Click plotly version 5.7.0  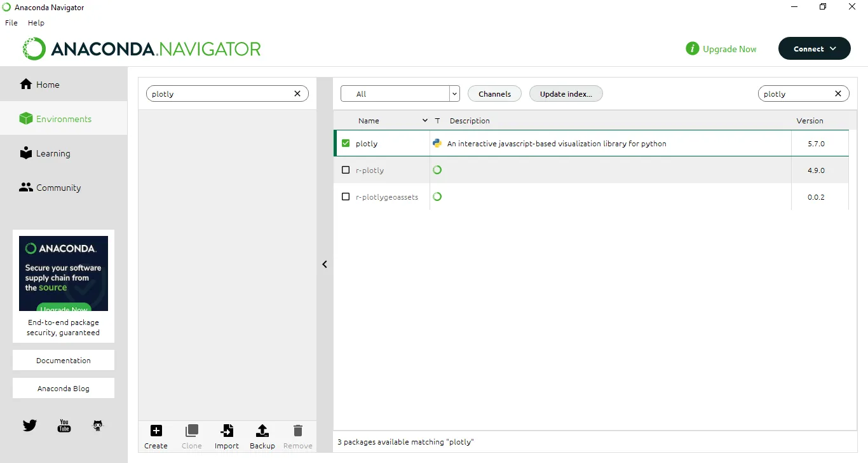[816, 144]
